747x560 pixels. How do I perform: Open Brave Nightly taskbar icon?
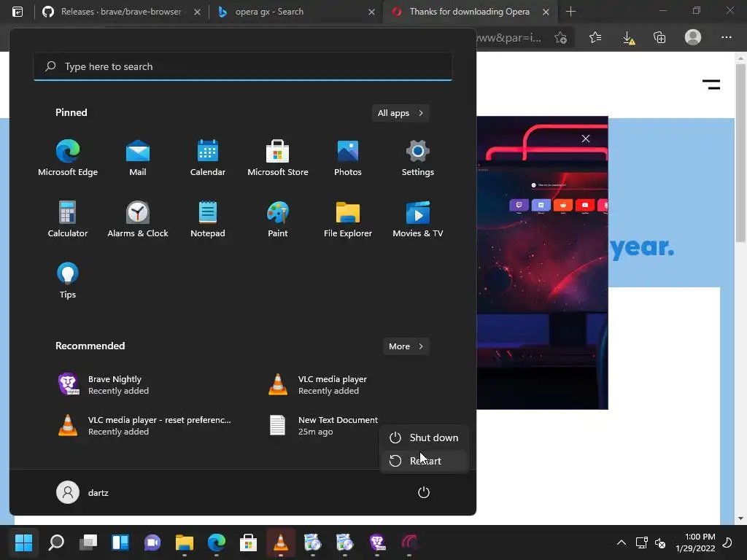click(x=377, y=542)
